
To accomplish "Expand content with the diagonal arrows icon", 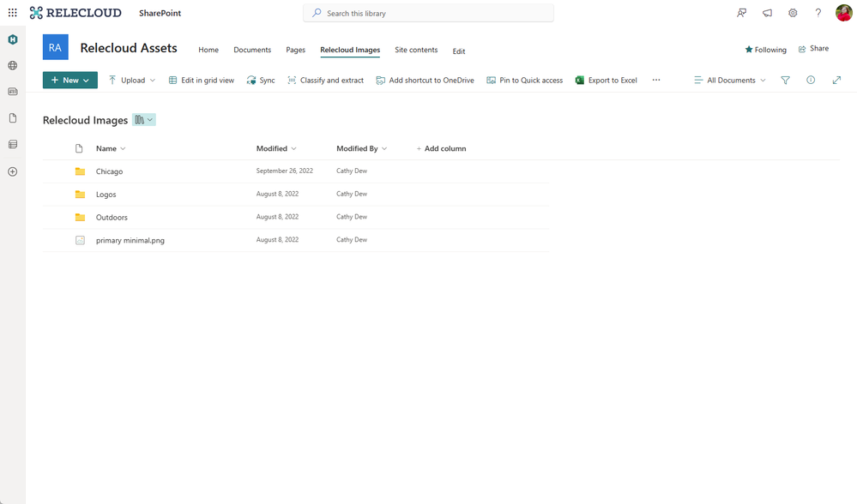I will (x=836, y=81).
